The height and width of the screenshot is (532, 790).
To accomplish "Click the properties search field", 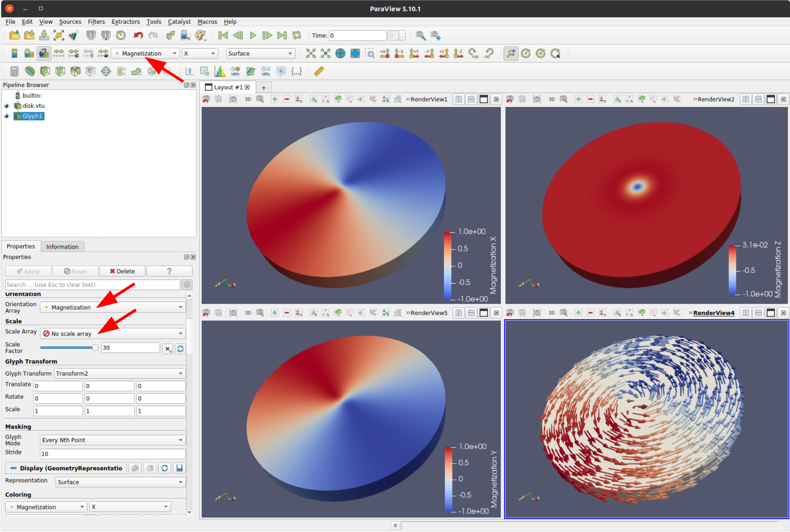I will tap(93, 285).
